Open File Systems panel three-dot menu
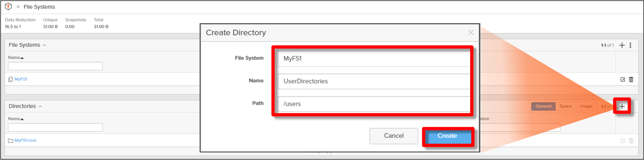The height and width of the screenshot is (160, 644). pyautogui.click(x=631, y=45)
